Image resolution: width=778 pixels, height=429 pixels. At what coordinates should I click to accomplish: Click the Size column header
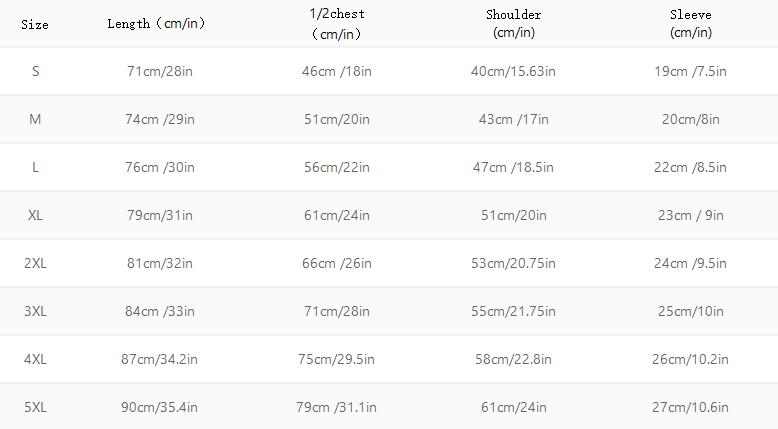coord(35,24)
